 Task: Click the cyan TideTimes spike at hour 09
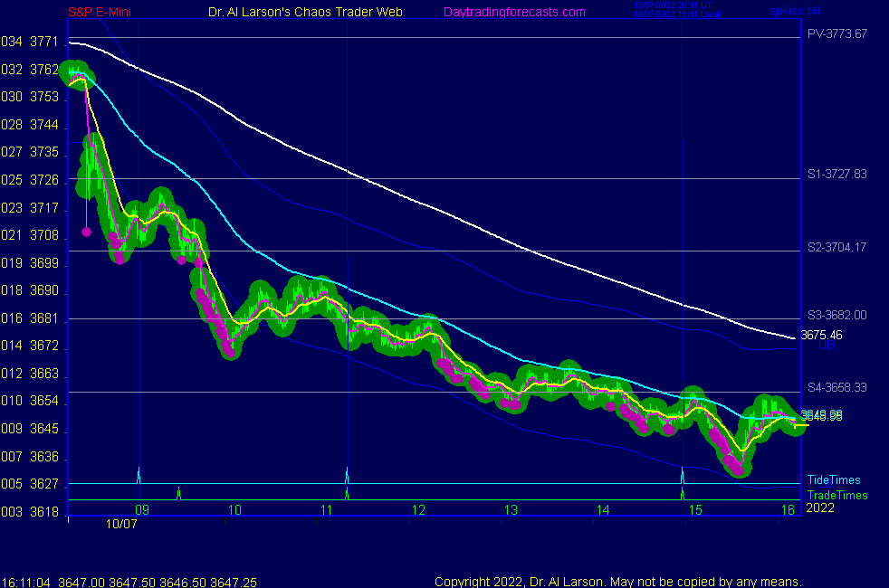coord(139,475)
